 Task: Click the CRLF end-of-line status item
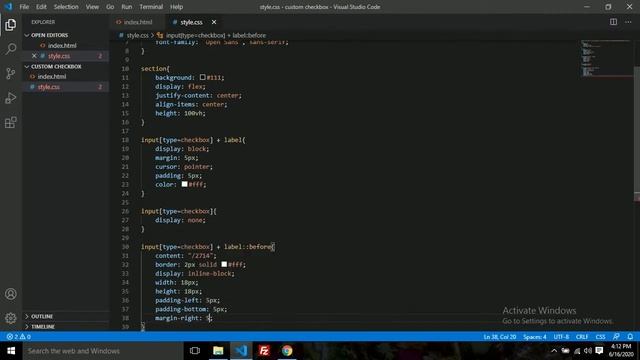(582, 337)
